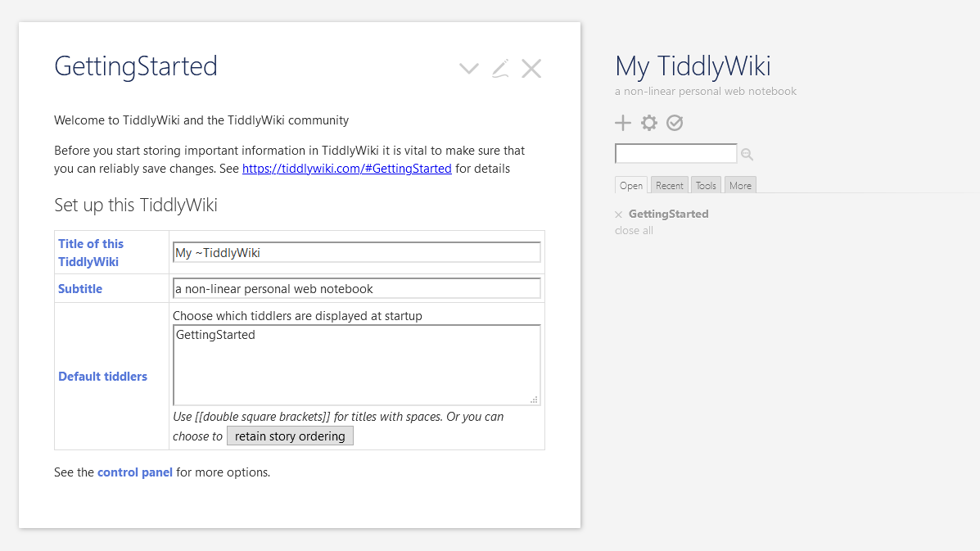Switch to the Recent tab
Image resolution: width=980 pixels, height=551 pixels.
(670, 186)
